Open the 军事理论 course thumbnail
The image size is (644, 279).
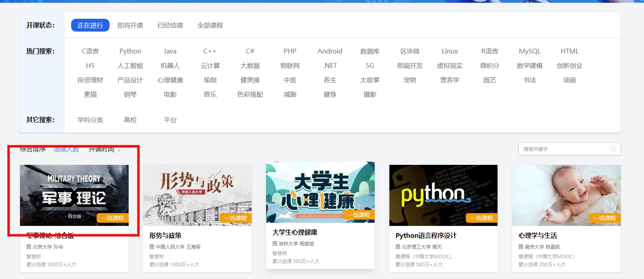[x=74, y=195]
